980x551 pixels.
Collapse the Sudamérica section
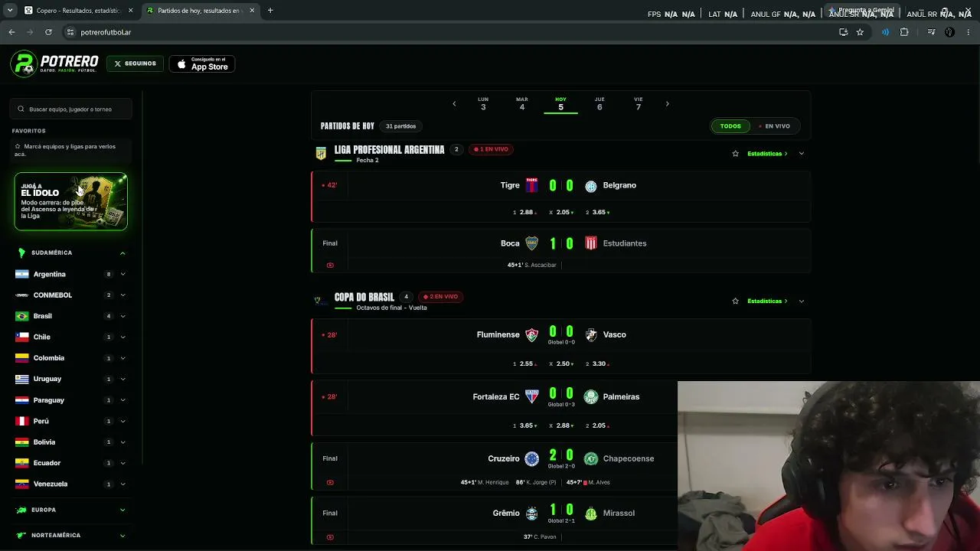[x=122, y=253]
